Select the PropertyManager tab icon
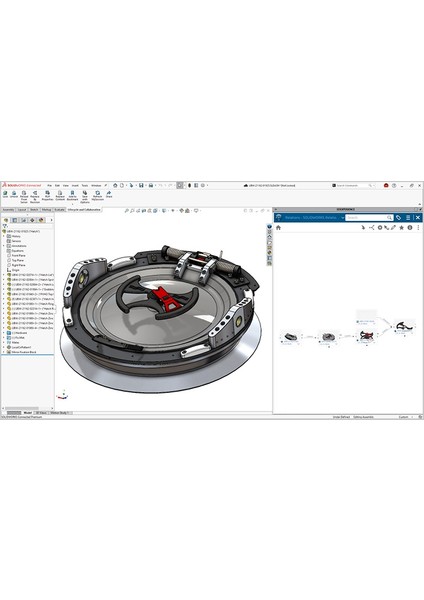This screenshot has height=600, width=424. tap(15, 220)
